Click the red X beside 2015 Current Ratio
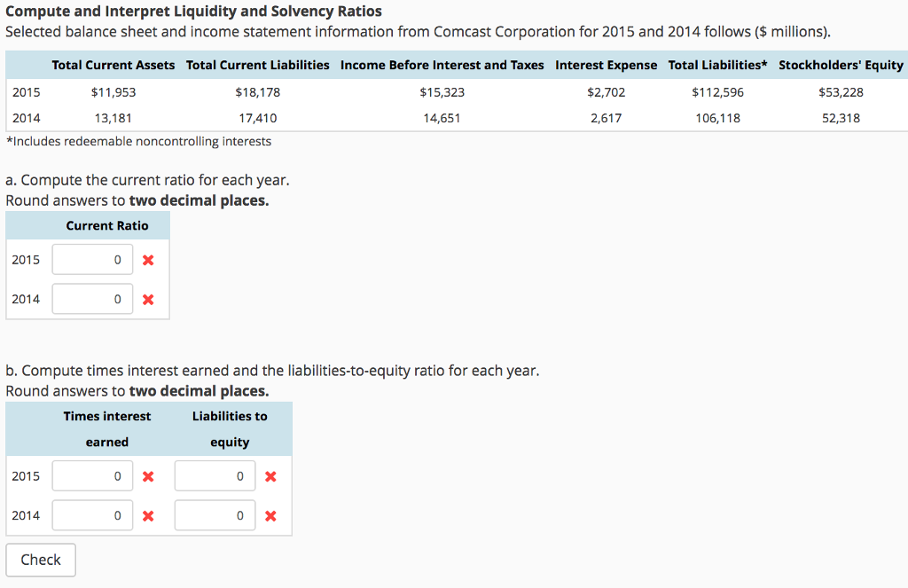 (x=147, y=259)
